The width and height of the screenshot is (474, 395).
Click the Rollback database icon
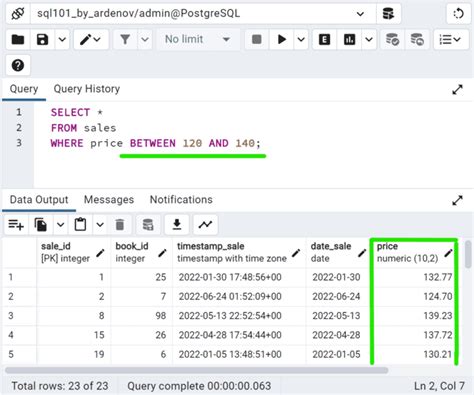(417, 40)
